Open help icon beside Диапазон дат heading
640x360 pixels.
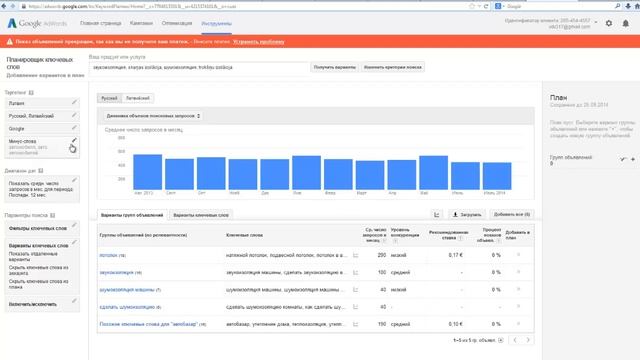[40, 171]
